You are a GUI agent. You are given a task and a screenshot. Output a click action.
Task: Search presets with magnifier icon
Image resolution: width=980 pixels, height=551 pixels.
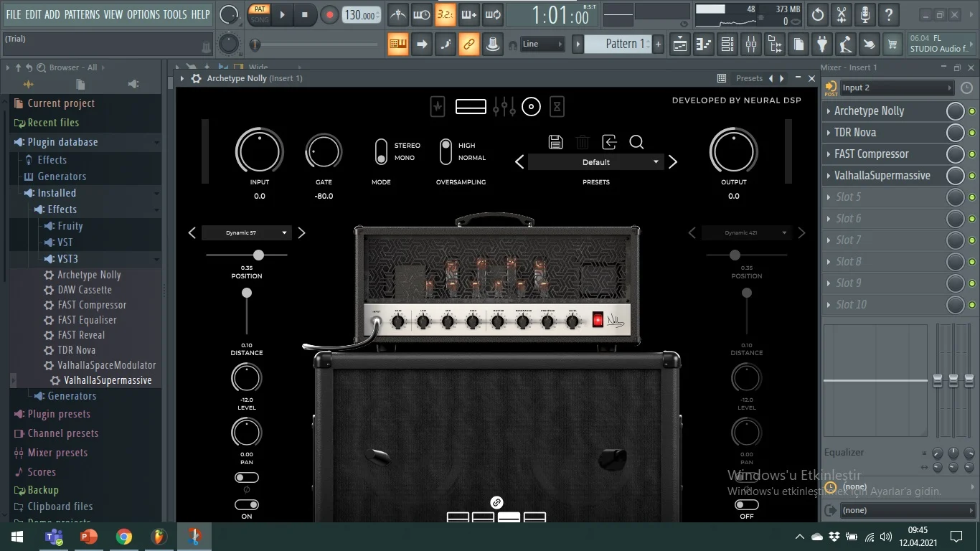[636, 142]
